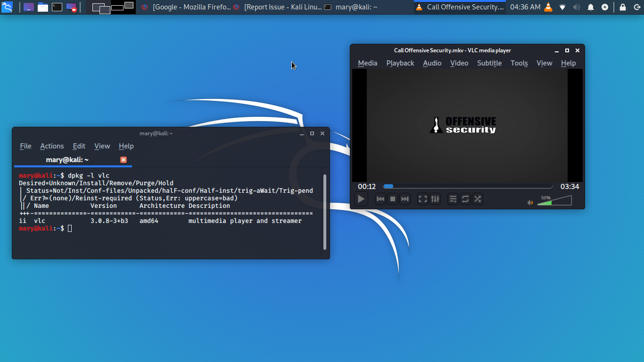Toggle VLC fullscreen mode
This screenshot has width=644, height=362.
click(423, 199)
